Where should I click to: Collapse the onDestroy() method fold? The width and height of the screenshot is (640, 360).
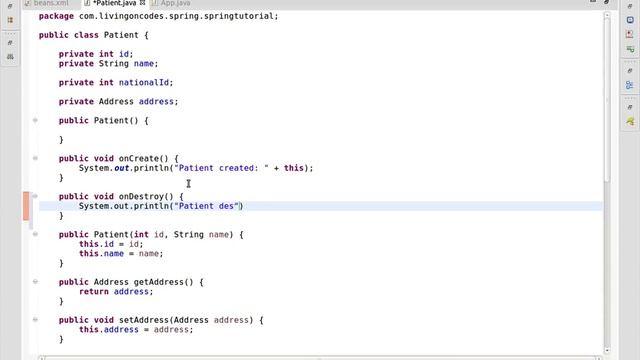pyautogui.click(x=35, y=196)
